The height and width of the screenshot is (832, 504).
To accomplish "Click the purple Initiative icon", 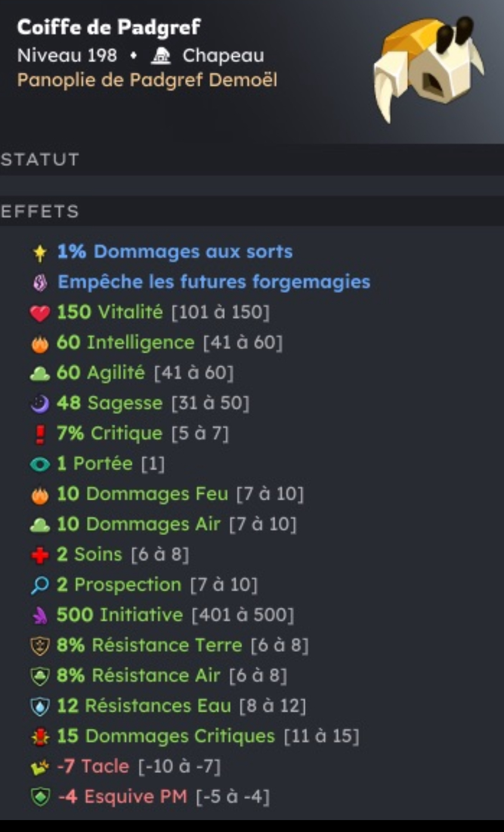I will tap(40, 616).
